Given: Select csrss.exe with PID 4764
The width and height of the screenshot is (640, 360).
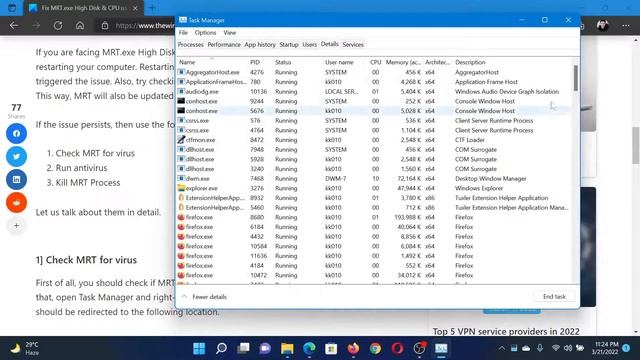Looking at the screenshot, I should pyautogui.click(x=374, y=130).
